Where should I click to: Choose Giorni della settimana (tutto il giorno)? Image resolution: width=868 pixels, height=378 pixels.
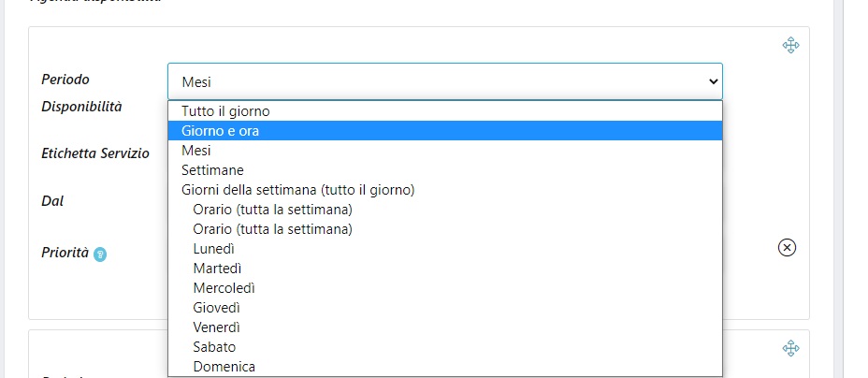297,190
